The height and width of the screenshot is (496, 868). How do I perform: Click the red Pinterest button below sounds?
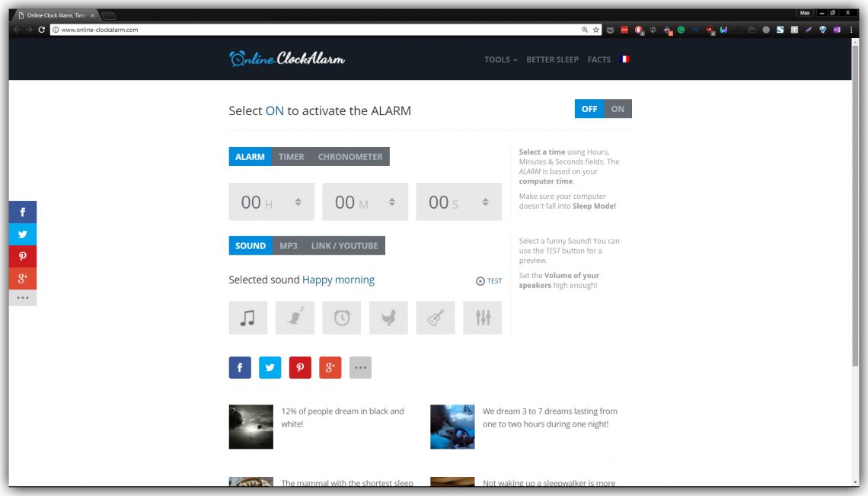300,368
